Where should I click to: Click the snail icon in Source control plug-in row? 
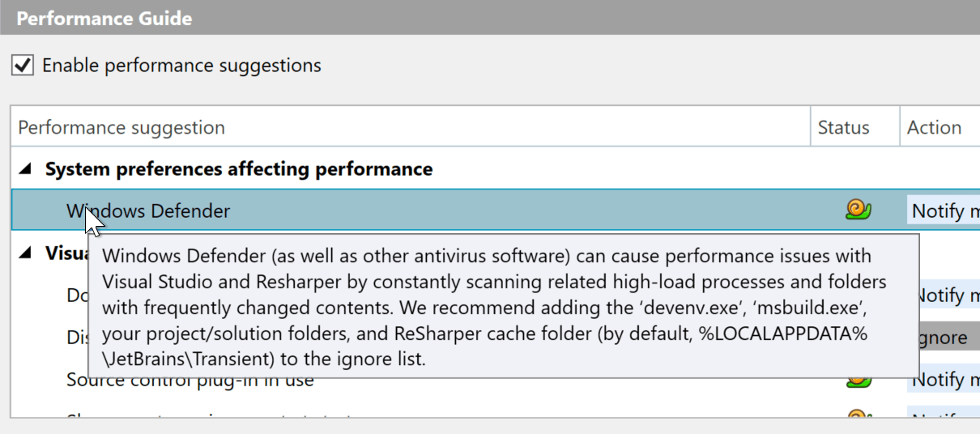858,381
